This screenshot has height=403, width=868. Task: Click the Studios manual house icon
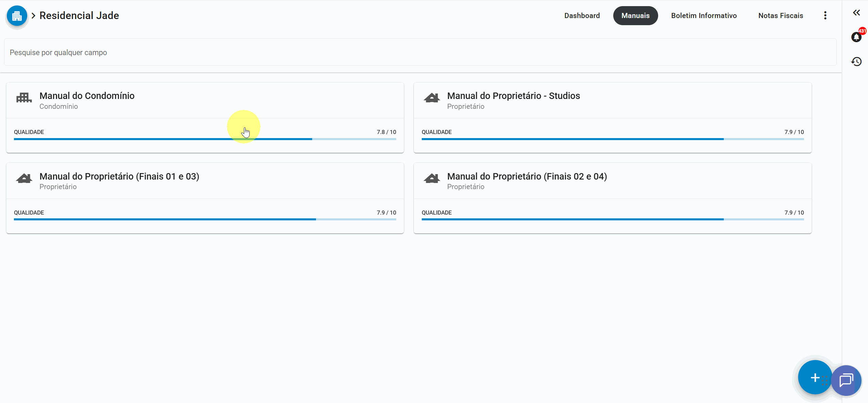point(432,98)
